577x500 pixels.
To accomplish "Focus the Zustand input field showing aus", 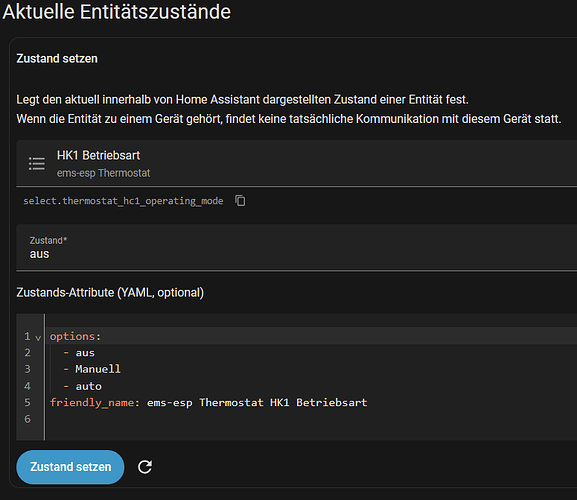I will 297,247.
